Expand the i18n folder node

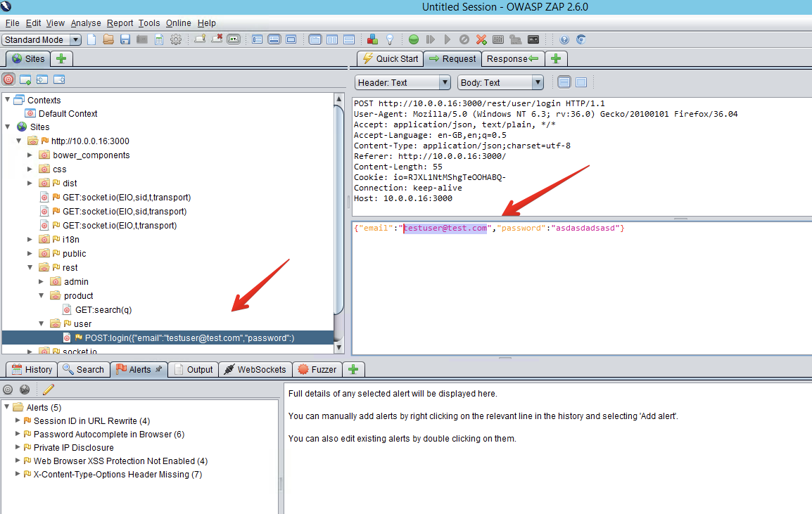(x=30, y=239)
